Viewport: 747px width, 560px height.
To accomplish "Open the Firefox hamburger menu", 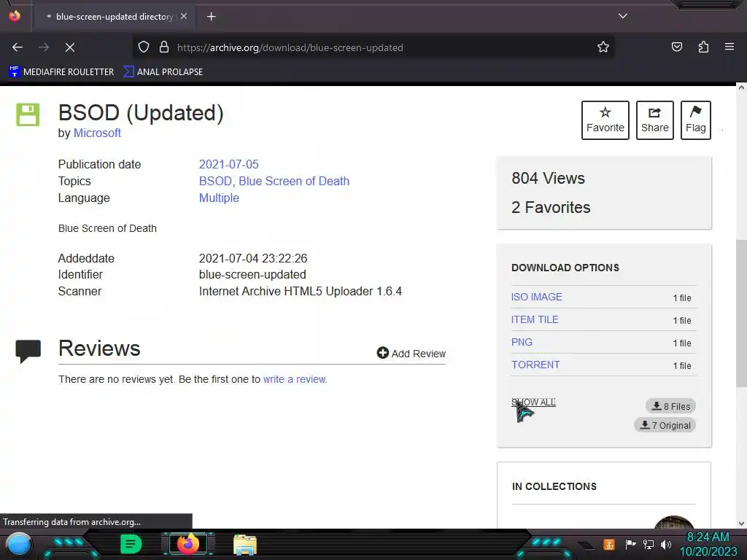I will click(729, 47).
